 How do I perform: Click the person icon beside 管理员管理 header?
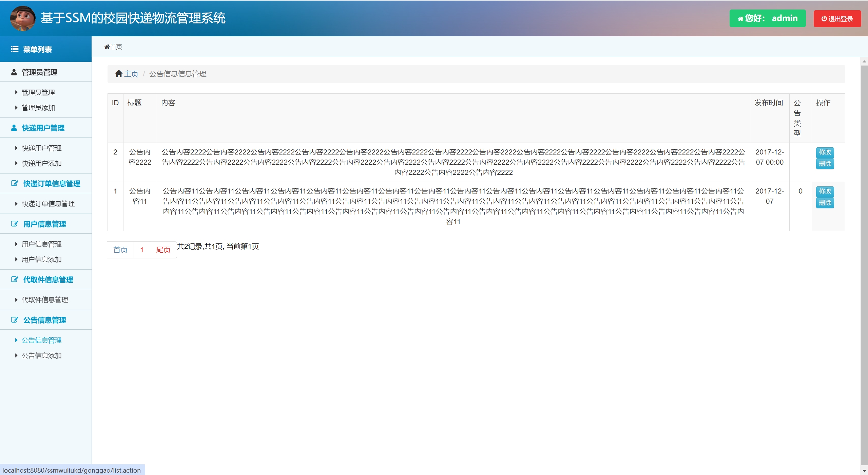click(x=14, y=72)
